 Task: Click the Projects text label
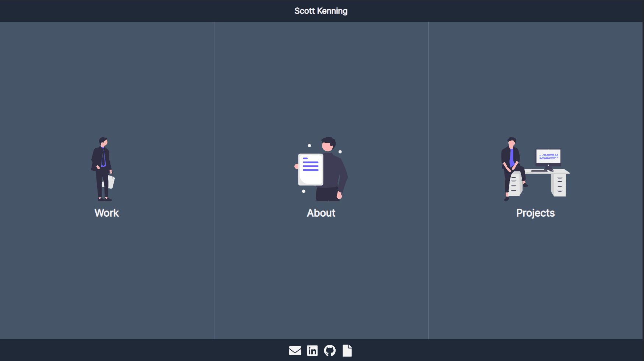[x=535, y=213]
